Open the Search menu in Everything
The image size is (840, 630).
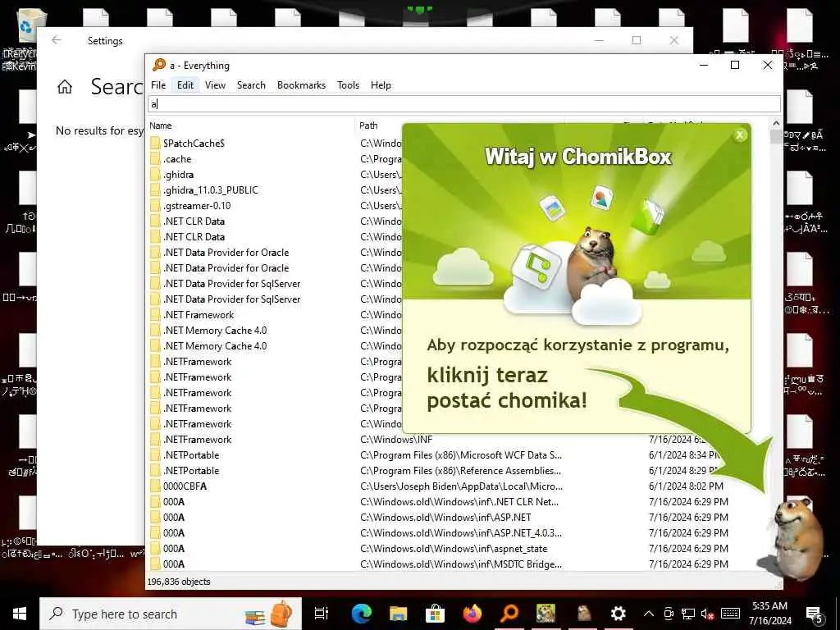tap(251, 85)
